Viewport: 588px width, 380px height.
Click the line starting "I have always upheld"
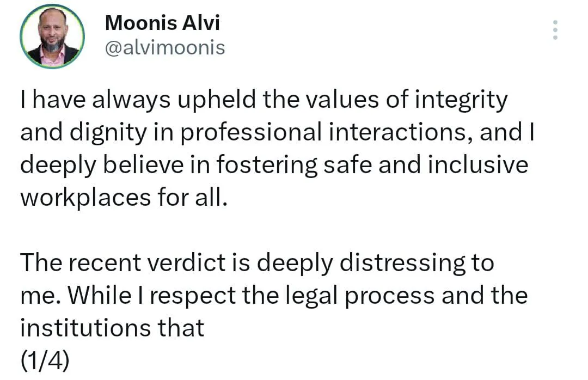(x=264, y=100)
